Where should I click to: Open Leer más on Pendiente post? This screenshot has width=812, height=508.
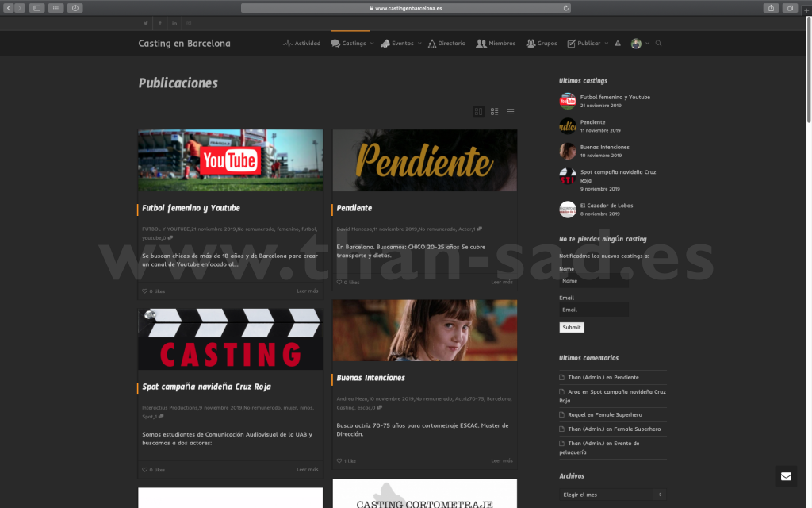click(x=502, y=283)
